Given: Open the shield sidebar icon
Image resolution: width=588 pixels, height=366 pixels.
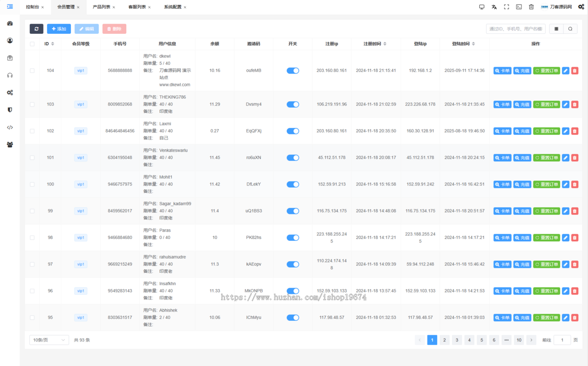Looking at the screenshot, I should point(10,110).
